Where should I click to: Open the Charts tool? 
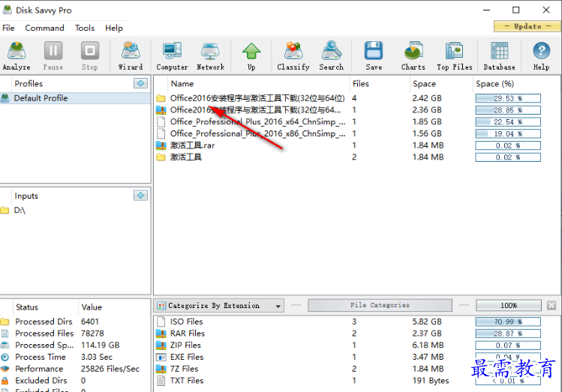(413, 55)
